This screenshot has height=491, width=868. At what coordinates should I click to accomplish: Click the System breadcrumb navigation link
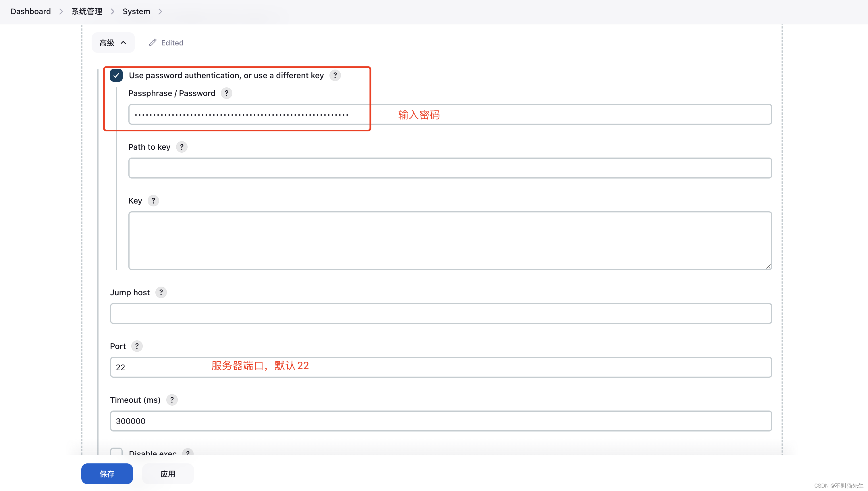[x=136, y=11]
